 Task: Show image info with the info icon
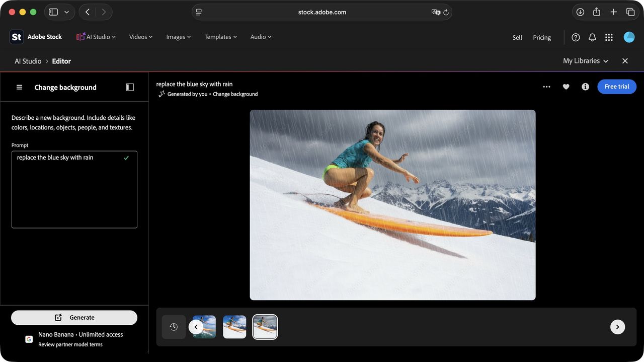point(585,87)
